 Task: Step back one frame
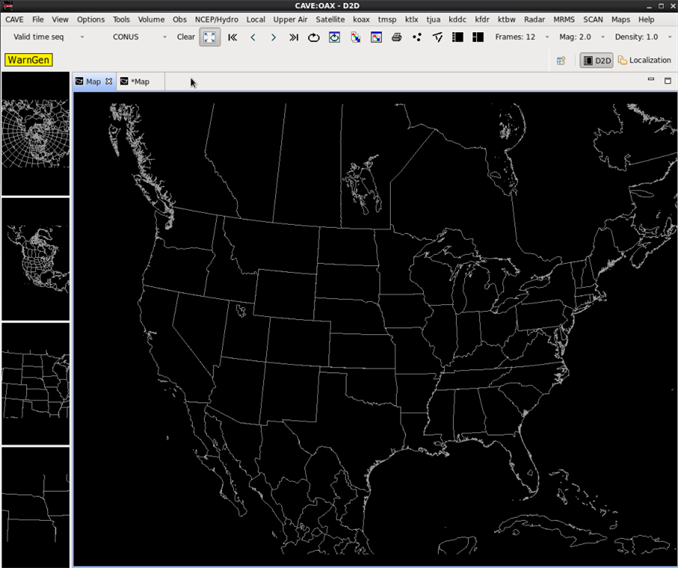pos(253,38)
